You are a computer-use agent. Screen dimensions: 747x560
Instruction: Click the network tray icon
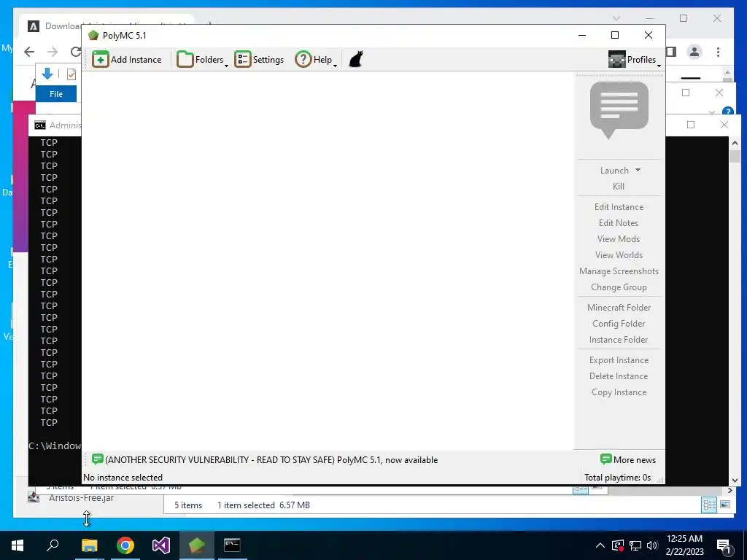(635, 545)
